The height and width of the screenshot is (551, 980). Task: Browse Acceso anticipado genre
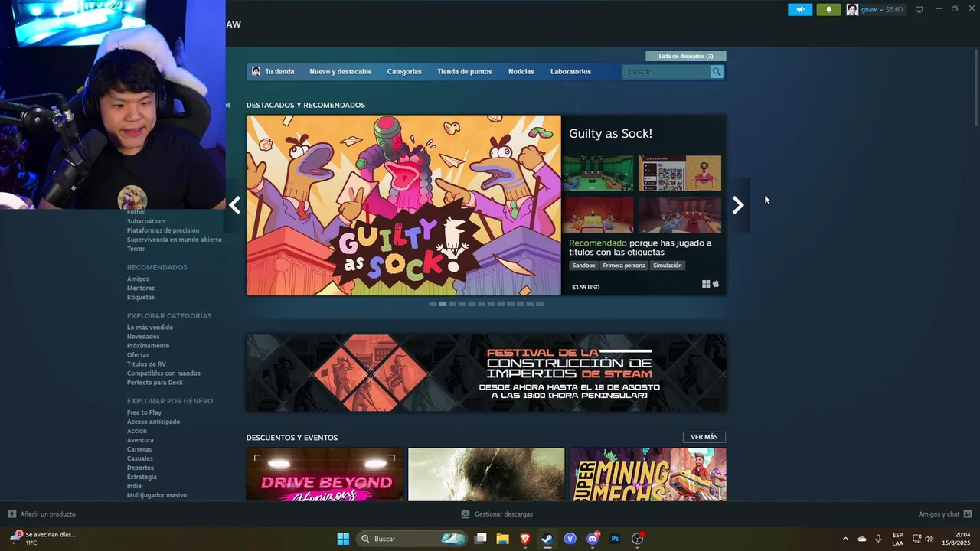point(154,422)
